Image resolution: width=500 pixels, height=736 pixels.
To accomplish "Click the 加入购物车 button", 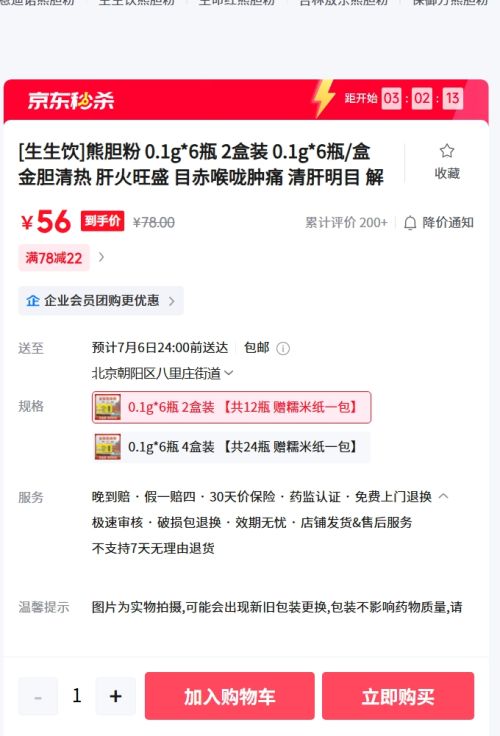I will click(x=230, y=696).
